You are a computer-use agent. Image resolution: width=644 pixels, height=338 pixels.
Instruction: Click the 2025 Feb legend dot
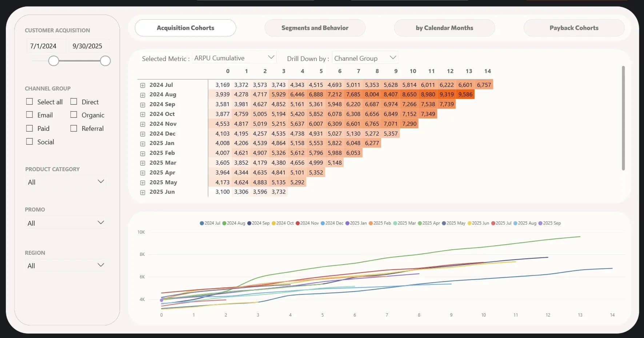coord(371,223)
